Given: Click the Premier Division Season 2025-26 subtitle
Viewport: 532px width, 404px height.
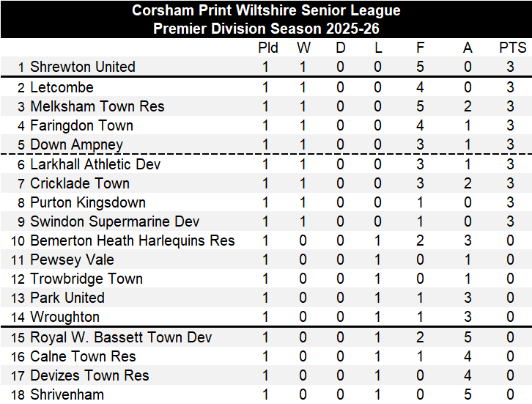Looking at the screenshot, I should click(266, 29).
